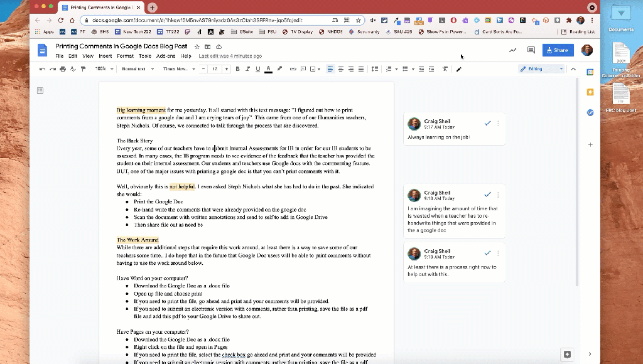The height and width of the screenshot is (364, 643).
Task: Open the Add-ons menu
Action: pyautogui.click(x=166, y=56)
